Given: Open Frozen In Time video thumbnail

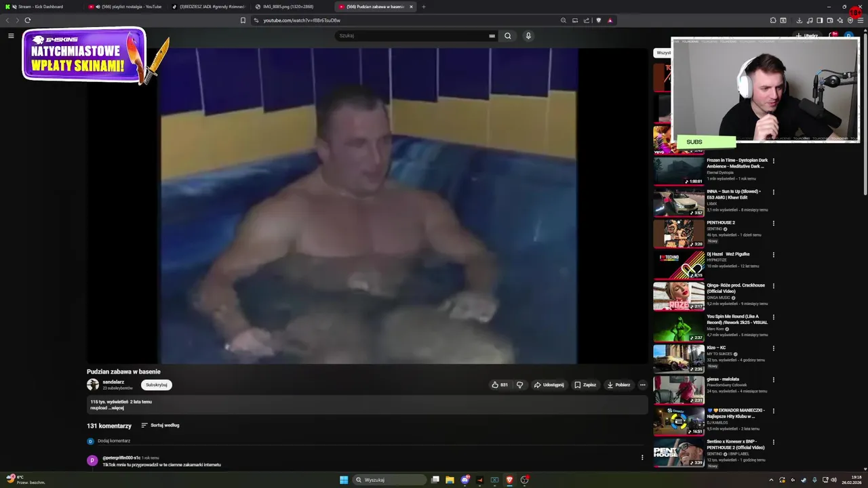Looking at the screenshot, I should point(679,172).
